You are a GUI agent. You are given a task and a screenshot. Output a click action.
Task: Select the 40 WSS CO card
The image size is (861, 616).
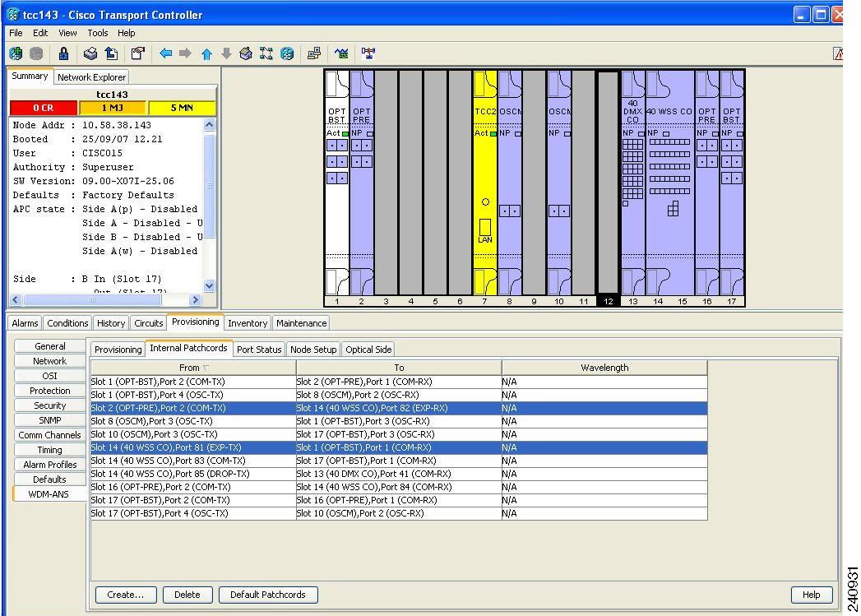tap(670, 183)
